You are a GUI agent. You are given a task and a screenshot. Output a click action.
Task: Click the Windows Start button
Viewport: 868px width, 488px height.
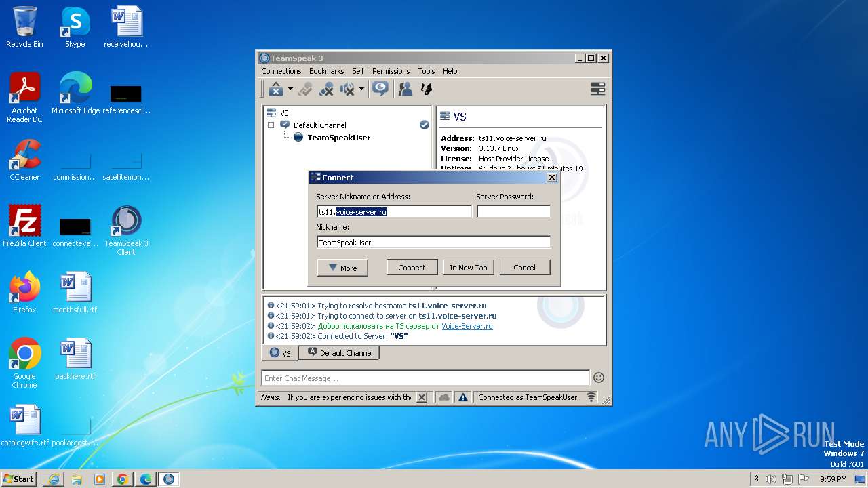[x=19, y=479]
